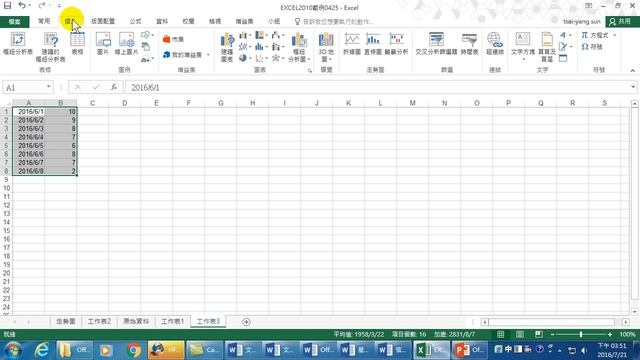
Task: Insert a PivotChart (樞紐分析圖)
Action: tap(299, 47)
